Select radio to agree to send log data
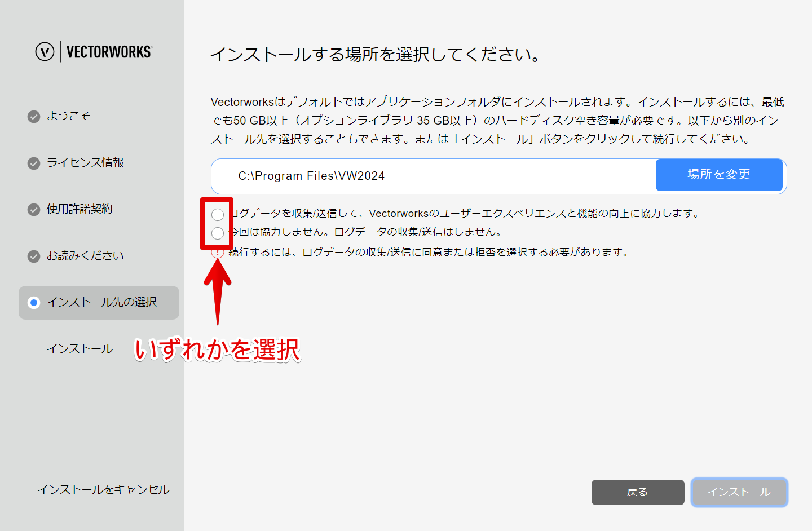This screenshot has width=812, height=531. click(218, 214)
